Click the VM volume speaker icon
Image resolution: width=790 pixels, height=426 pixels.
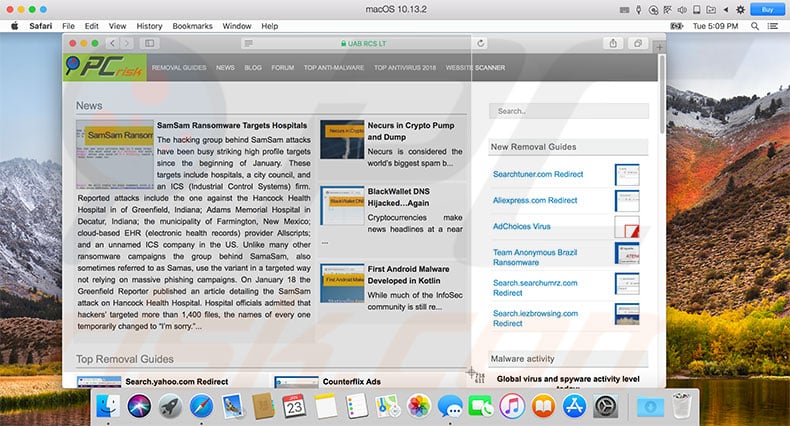(682, 10)
